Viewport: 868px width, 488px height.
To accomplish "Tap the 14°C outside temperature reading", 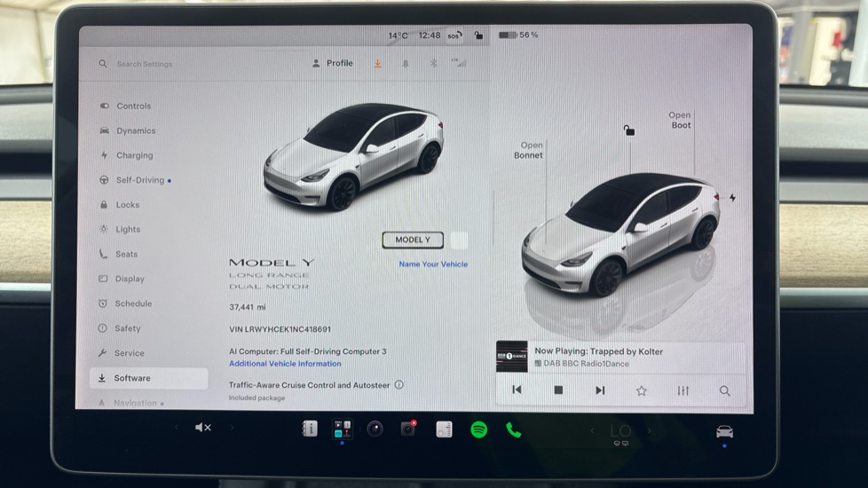I will (x=398, y=35).
